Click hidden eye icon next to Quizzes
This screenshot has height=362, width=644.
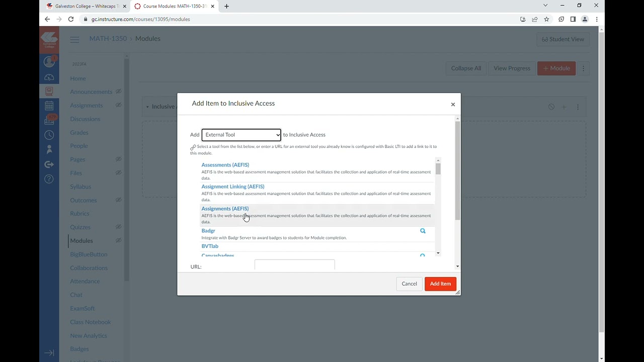(119, 227)
